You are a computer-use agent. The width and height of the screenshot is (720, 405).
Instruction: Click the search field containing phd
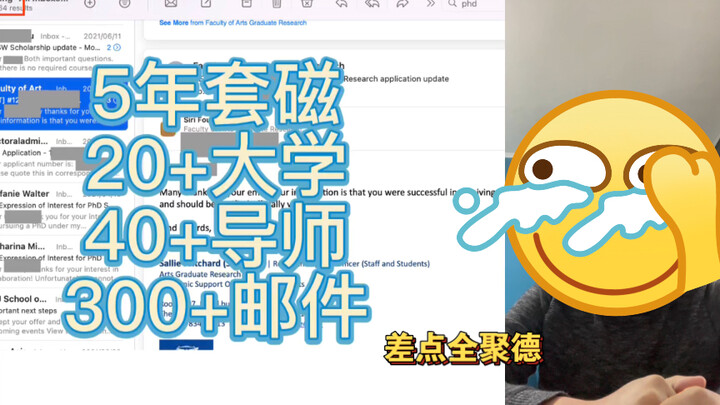click(x=475, y=6)
